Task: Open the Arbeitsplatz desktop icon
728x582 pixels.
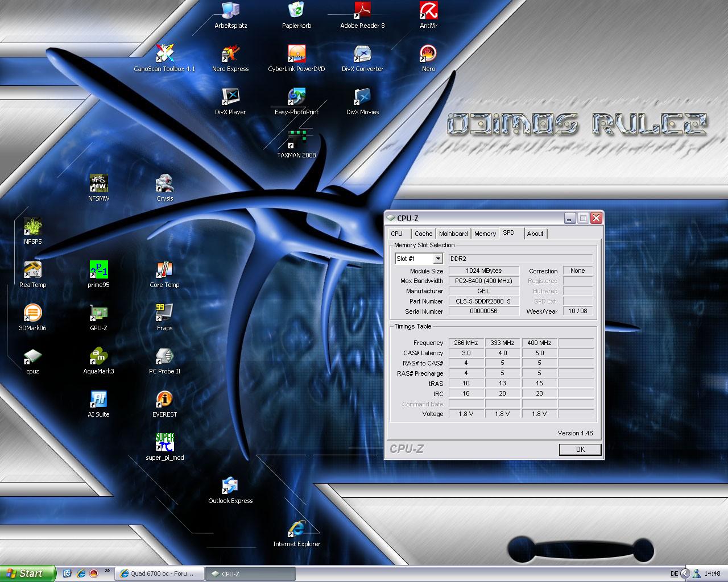Action: [x=230, y=15]
